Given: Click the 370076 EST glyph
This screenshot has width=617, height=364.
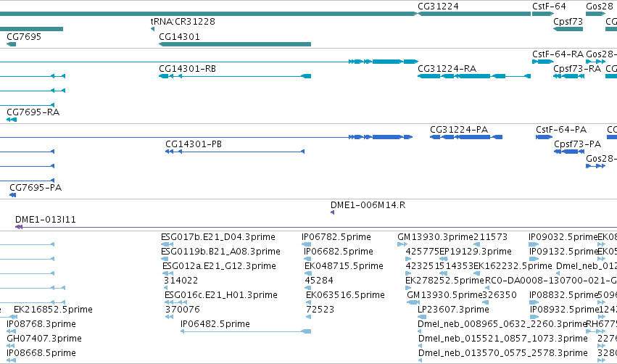Looking at the screenshot, I should (169, 317).
